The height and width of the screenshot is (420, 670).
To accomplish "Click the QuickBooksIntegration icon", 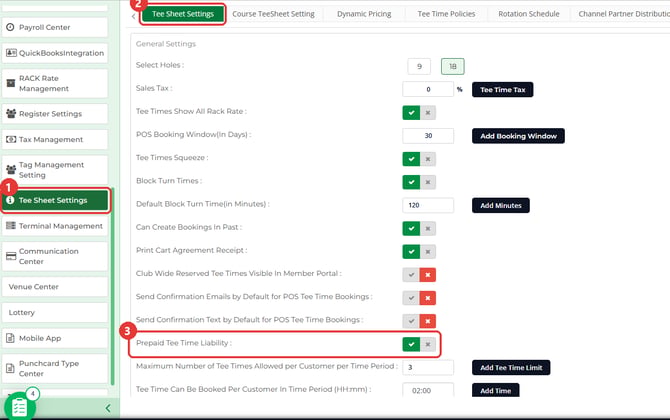I will [x=11, y=53].
